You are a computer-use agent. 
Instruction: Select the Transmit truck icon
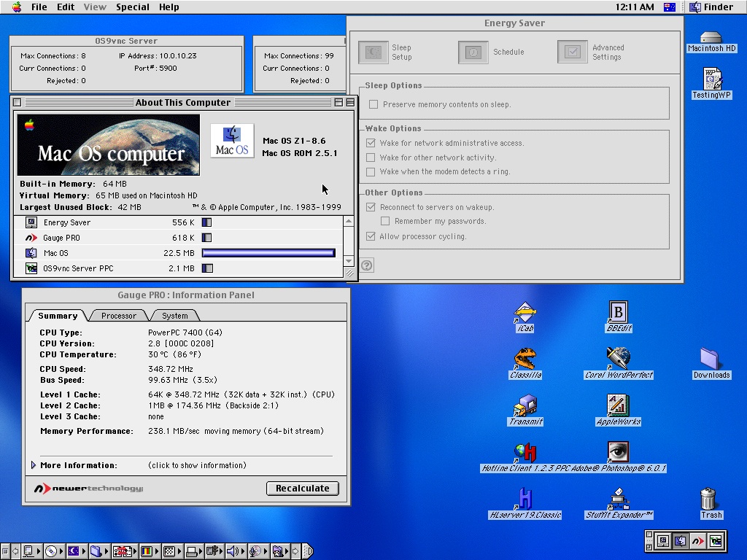(525, 406)
